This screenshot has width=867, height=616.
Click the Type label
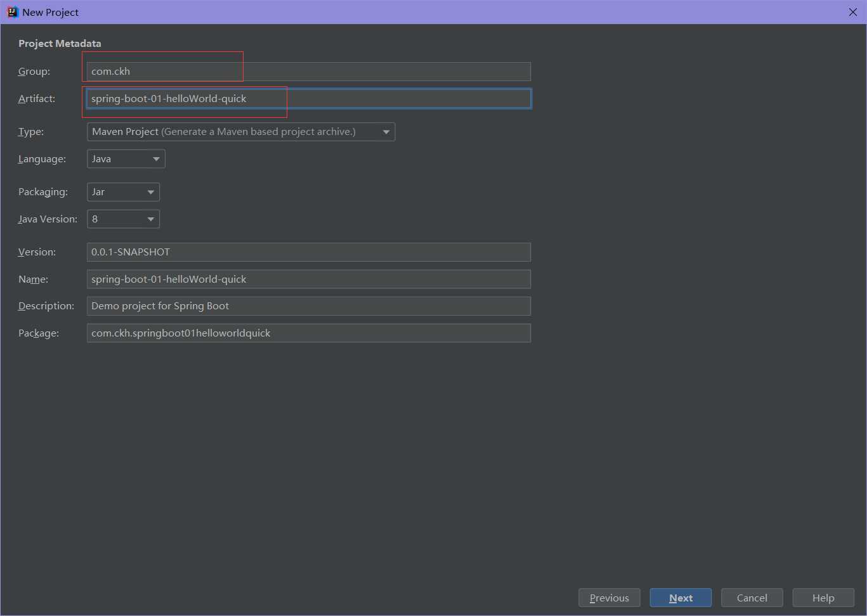click(31, 132)
